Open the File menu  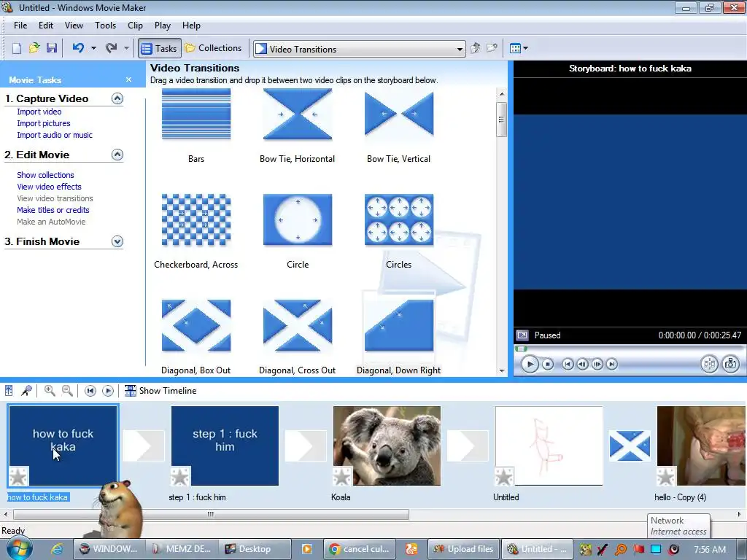point(20,26)
